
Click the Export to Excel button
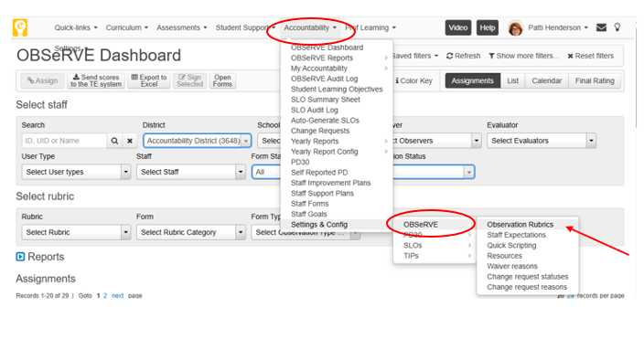click(149, 80)
